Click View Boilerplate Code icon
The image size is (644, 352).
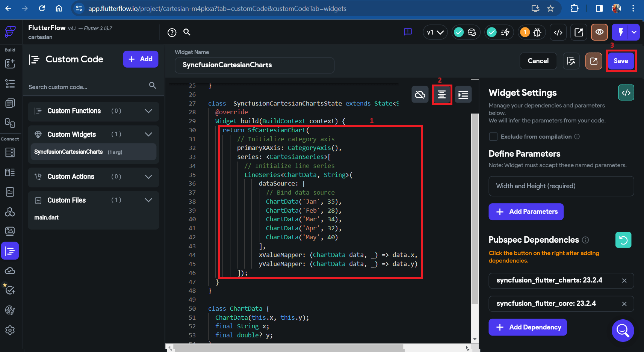626,93
